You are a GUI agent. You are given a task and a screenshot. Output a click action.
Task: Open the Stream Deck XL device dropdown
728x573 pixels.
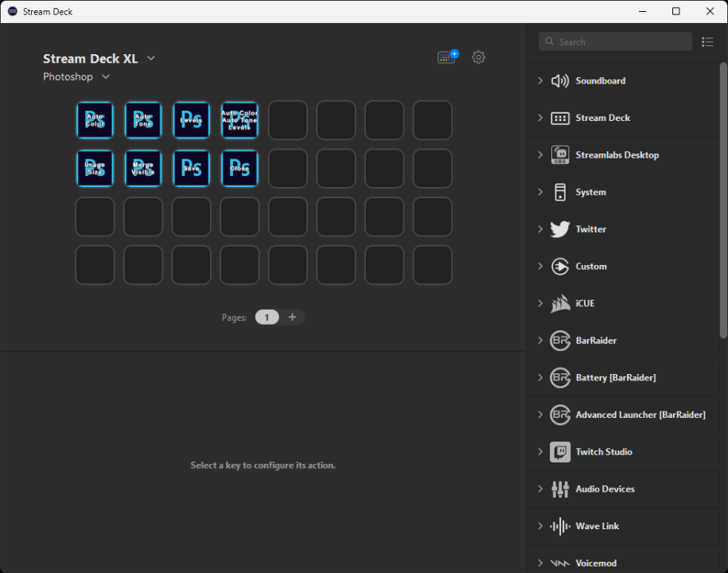pyautogui.click(x=150, y=58)
